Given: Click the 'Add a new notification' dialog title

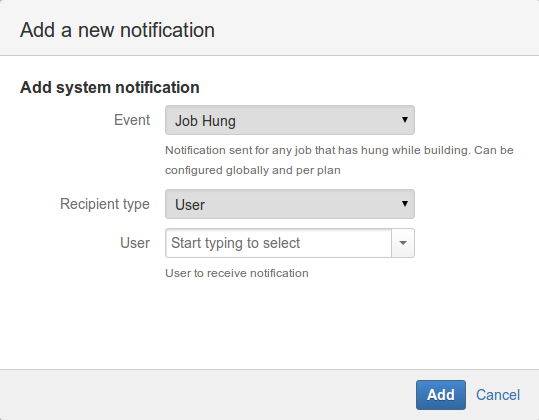Looking at the screenshot, I should (x=117, y=30).
